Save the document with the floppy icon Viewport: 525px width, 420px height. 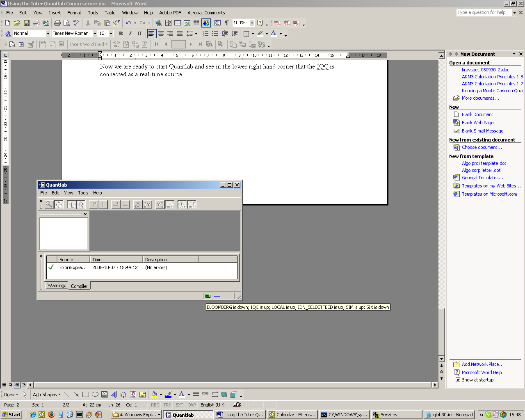pos(26,23)
